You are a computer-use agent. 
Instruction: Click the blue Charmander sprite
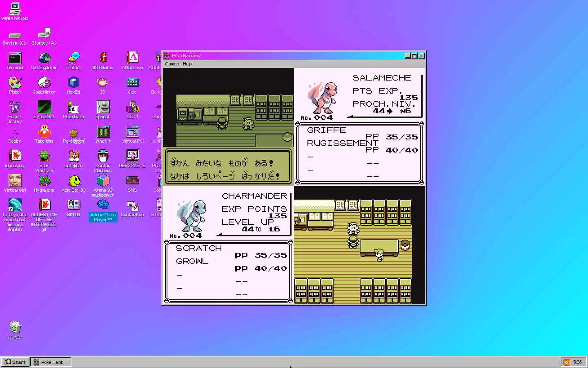[192, 215]
